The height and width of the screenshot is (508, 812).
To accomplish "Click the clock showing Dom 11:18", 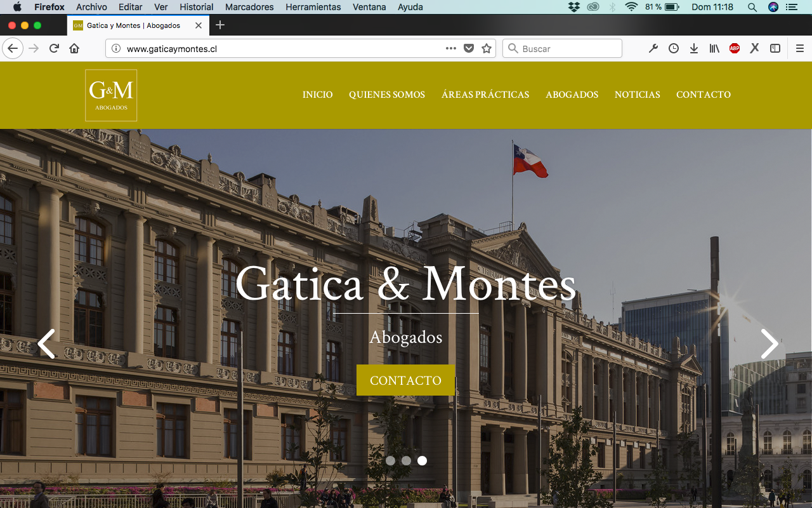I will coord(712,7).
